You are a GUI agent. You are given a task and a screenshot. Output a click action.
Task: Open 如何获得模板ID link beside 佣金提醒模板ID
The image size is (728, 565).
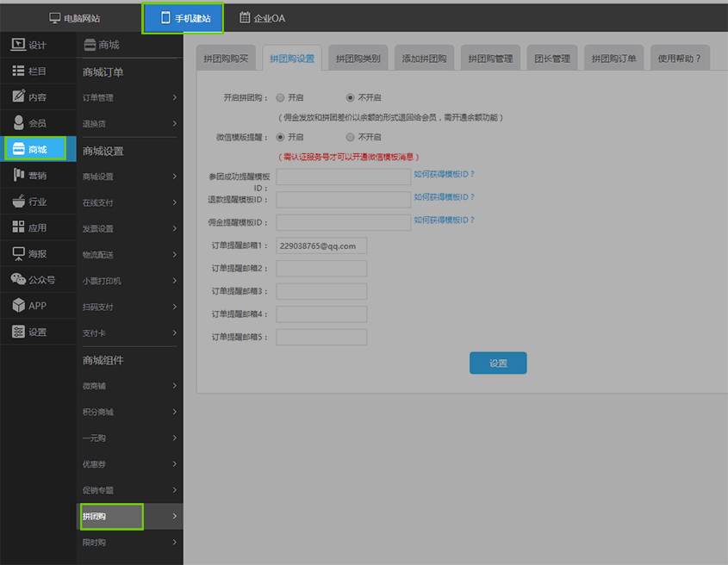point(444,220)
